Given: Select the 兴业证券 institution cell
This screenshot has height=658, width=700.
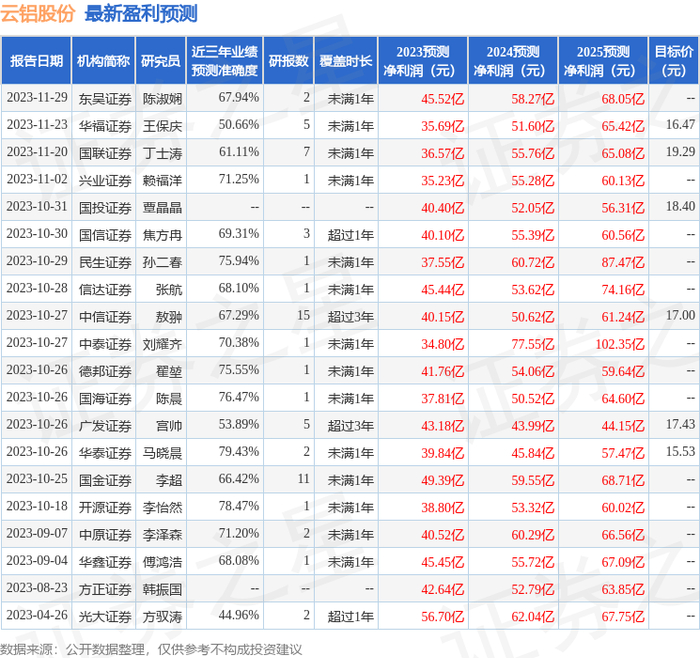Looking at the screenshot, I should pos(105,180).
